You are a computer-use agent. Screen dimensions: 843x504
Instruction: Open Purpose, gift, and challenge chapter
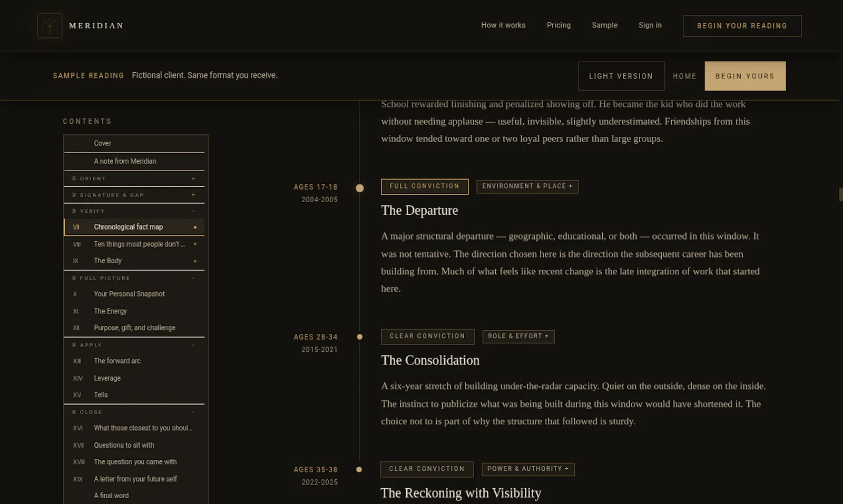point(134,328)
